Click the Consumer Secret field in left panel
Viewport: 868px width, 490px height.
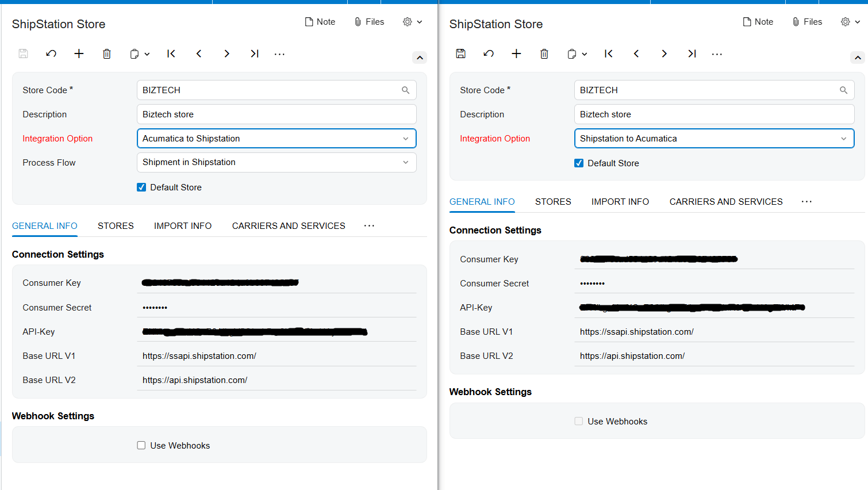pos(276,308)
